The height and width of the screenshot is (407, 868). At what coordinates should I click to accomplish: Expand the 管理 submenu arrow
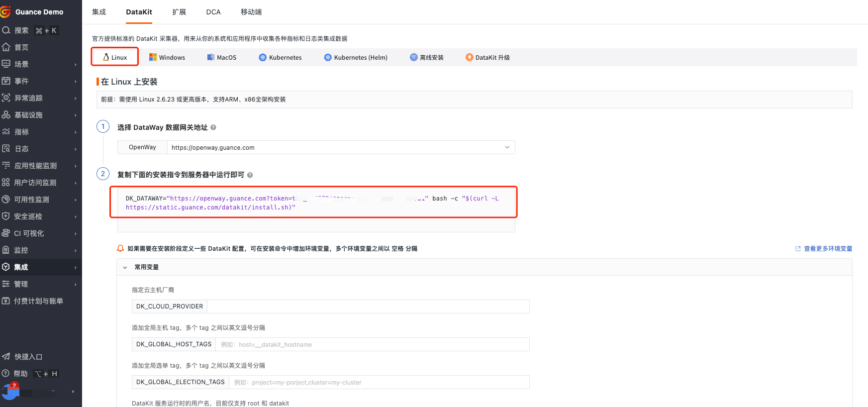[x=76, y=285]
